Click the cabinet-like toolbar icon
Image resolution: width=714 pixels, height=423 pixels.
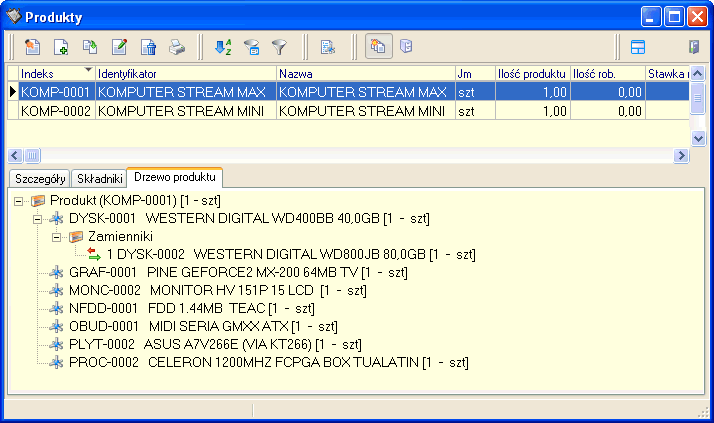point(406,46)
